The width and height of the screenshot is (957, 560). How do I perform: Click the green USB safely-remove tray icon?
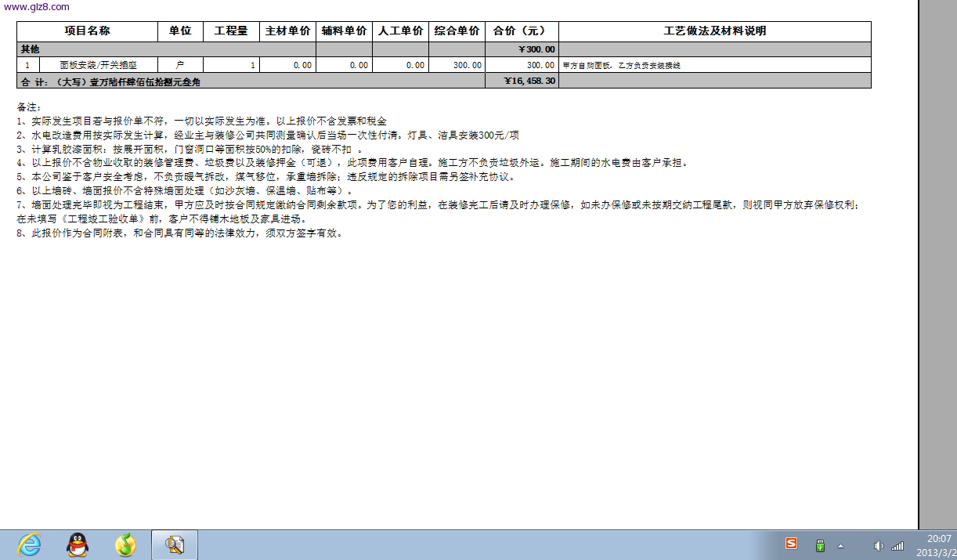point(820,545)
